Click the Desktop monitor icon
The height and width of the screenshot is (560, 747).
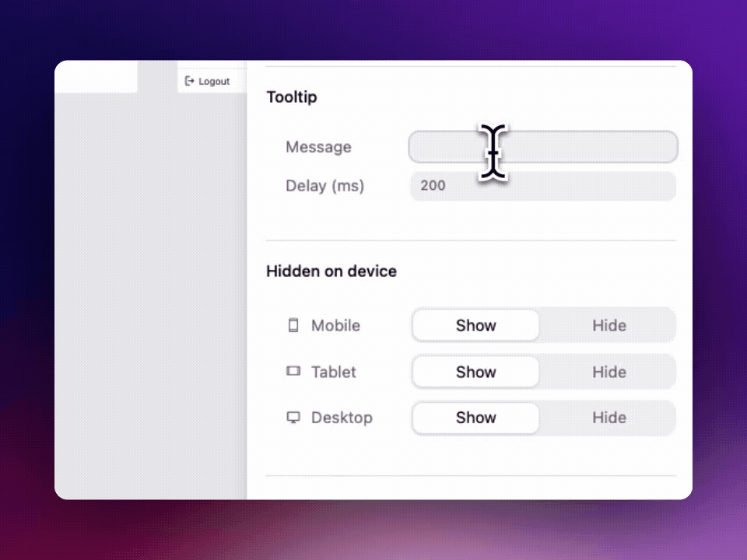tap(293, 418)
